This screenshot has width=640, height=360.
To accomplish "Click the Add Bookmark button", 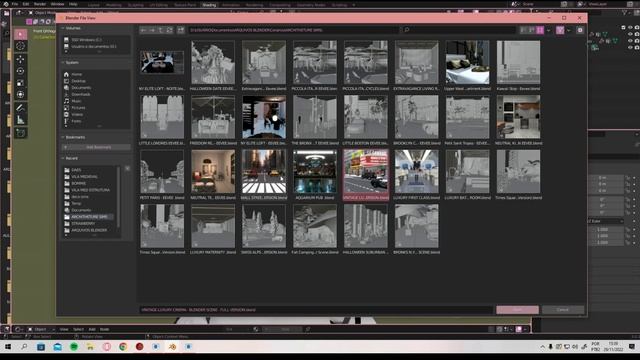I will tap(96, 147).
